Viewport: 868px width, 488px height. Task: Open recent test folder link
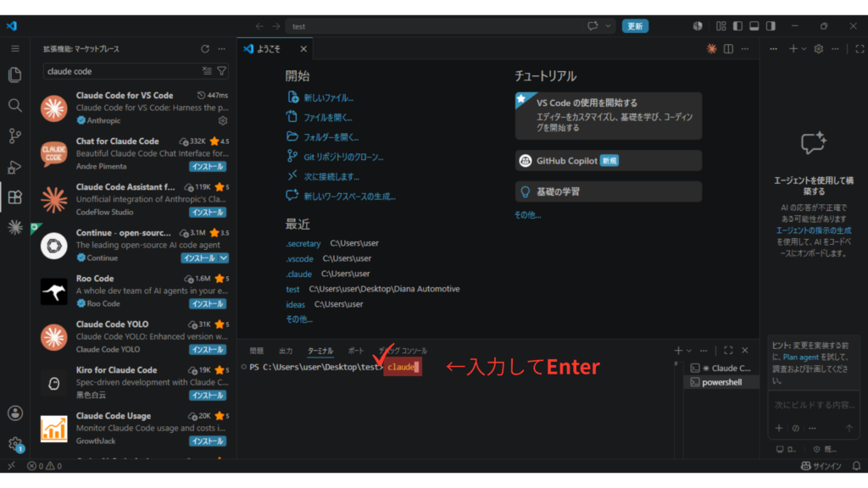click(x=292, y=290)
